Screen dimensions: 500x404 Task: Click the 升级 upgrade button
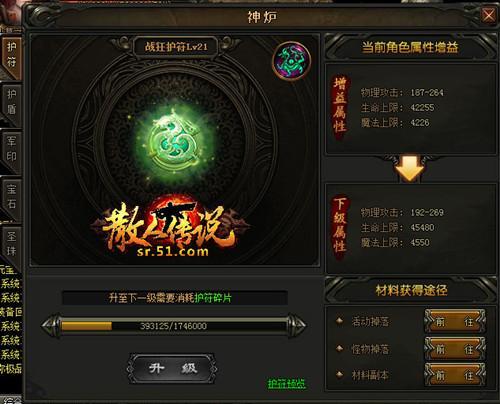tap(172, 369)
